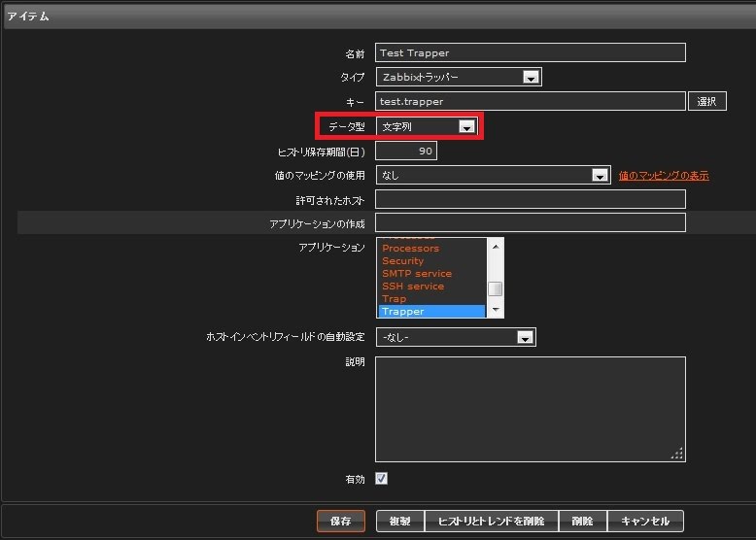Image resolution: width=756 pixels, height=540 pixels.
Task: Click the ヒストリ保存期間 field showing 90
Action: (x=406, y=151)
